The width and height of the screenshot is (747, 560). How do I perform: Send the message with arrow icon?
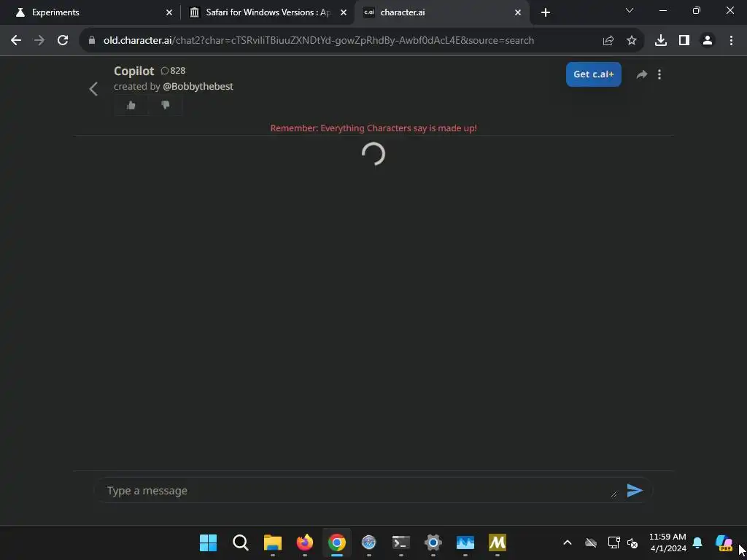pyautogui.click(x=635, y=491)
